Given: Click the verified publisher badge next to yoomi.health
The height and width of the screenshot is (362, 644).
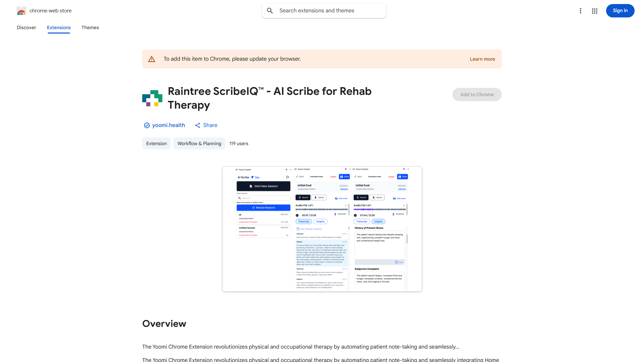Looking at the screenshot, I should click(x=147, y=125).
